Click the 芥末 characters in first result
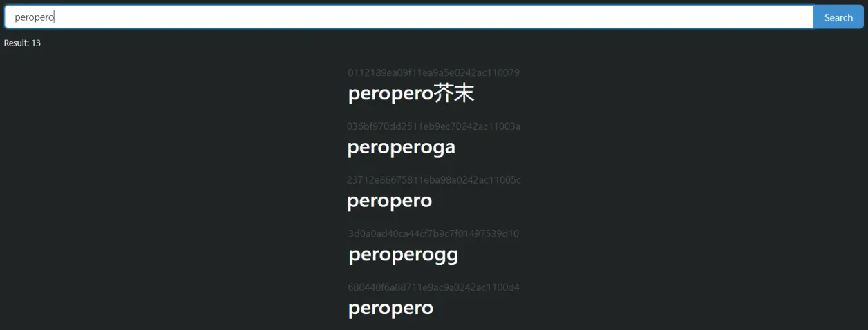The height and width of the screenshot is (330, 868). pyautogui.click(x=454, y=93)
